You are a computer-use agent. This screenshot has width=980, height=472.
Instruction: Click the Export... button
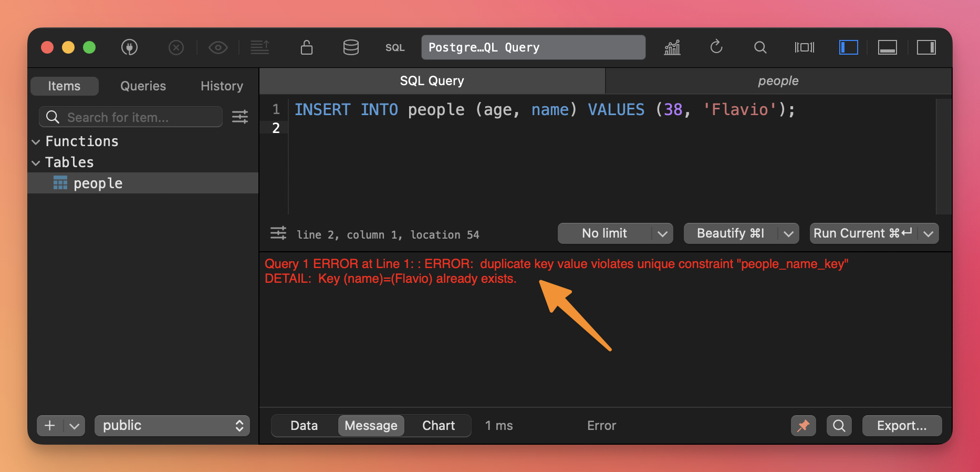coord(902,426)
